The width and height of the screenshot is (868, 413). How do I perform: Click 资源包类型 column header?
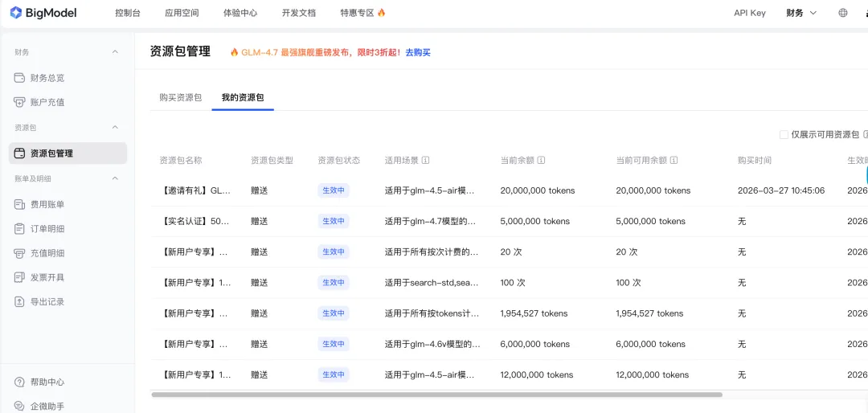tap(272, 160)
